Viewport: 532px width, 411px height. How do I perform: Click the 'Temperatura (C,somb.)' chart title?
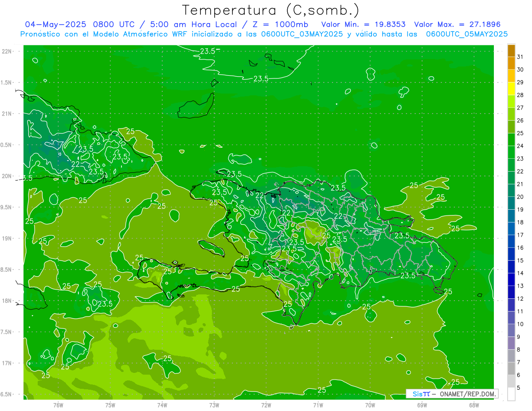click(x=271, y=10)
